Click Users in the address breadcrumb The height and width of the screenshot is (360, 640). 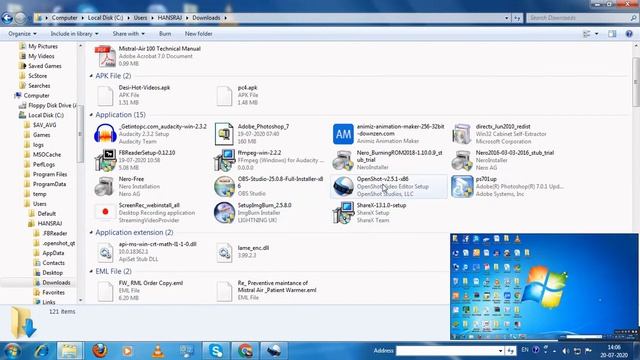140,18
